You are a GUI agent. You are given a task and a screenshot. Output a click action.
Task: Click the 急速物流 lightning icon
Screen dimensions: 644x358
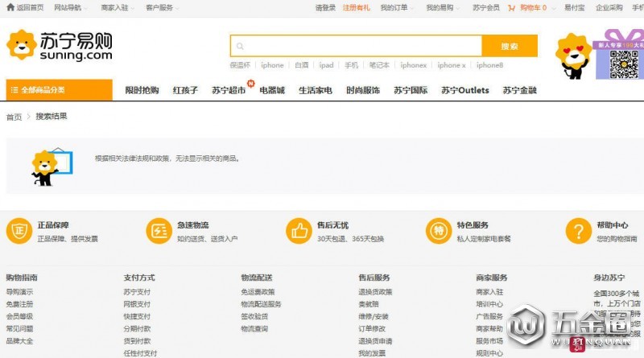[159, 231]
